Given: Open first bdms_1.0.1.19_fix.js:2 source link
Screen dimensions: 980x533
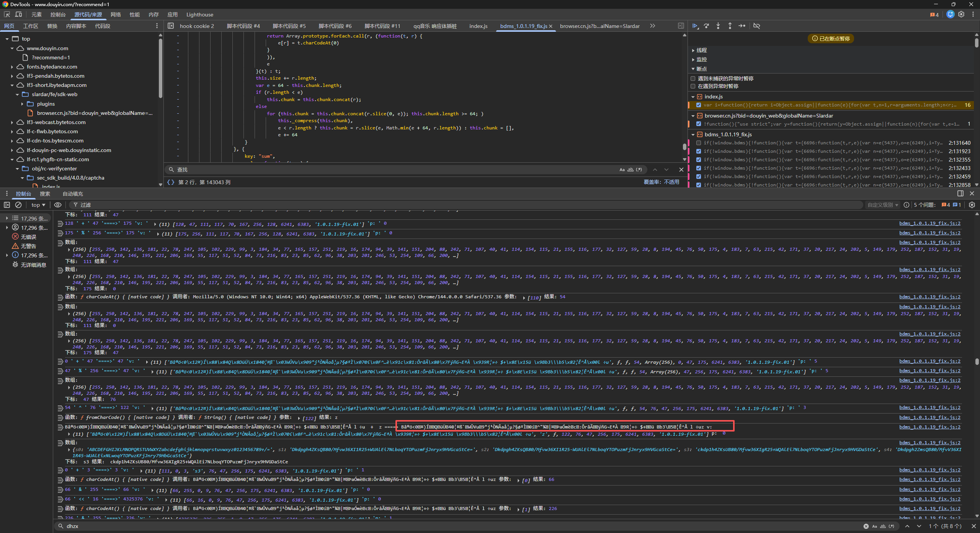Looking at the screenshot, I should pyautogui.click(x=929, y=224).
